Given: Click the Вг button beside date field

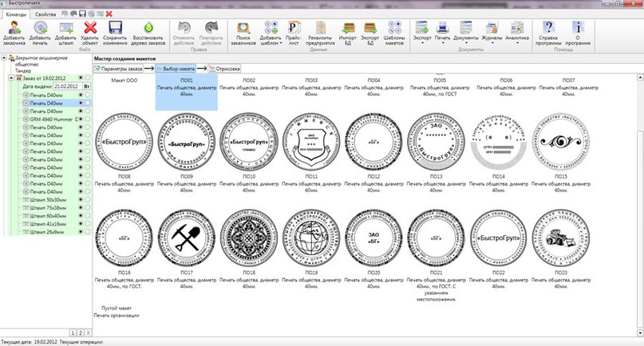Looking at the screenshot, I should tap(87, 86).
